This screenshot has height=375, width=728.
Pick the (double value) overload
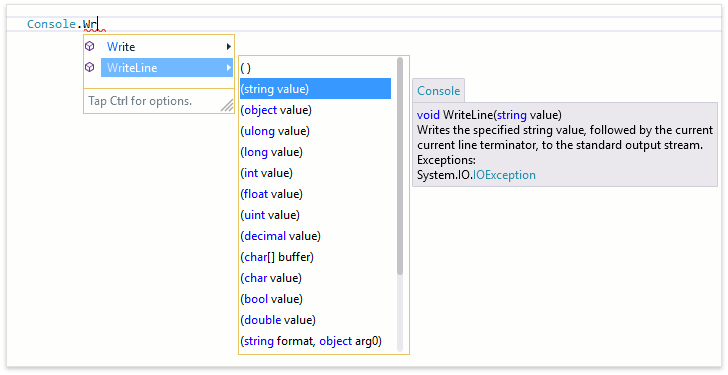pos(316,320)
